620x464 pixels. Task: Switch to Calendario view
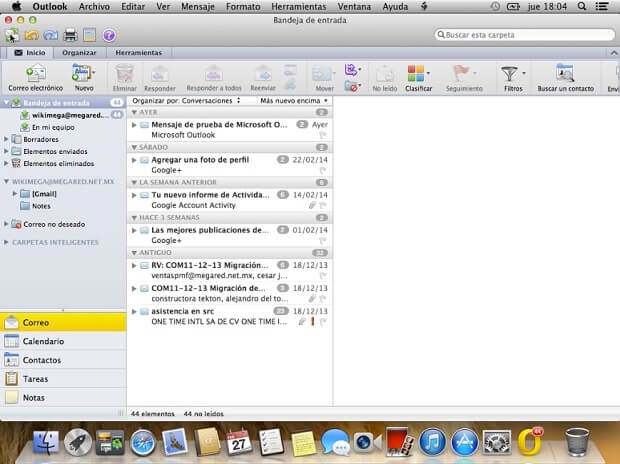pyautogui.click(x=63, y=341)
